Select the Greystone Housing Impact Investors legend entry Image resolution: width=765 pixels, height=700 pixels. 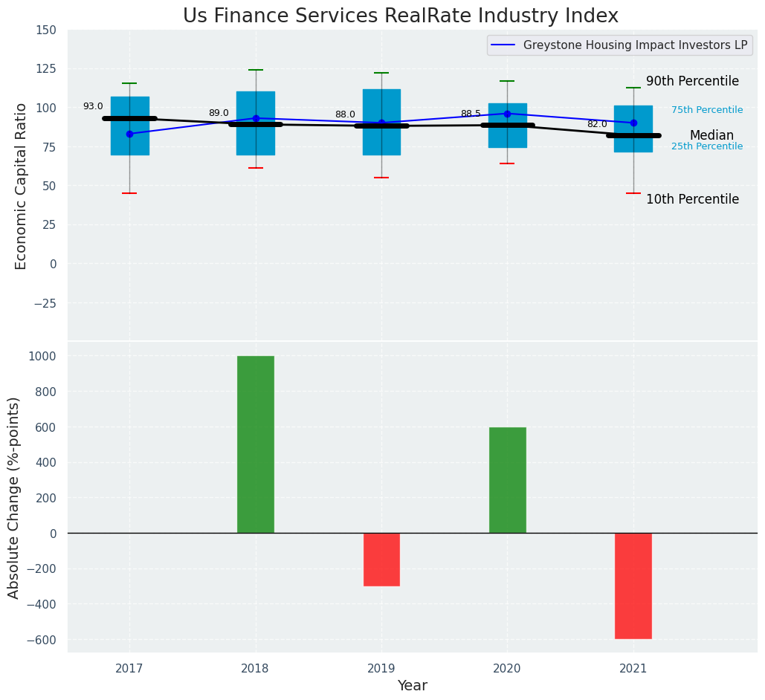coord(635,45)
